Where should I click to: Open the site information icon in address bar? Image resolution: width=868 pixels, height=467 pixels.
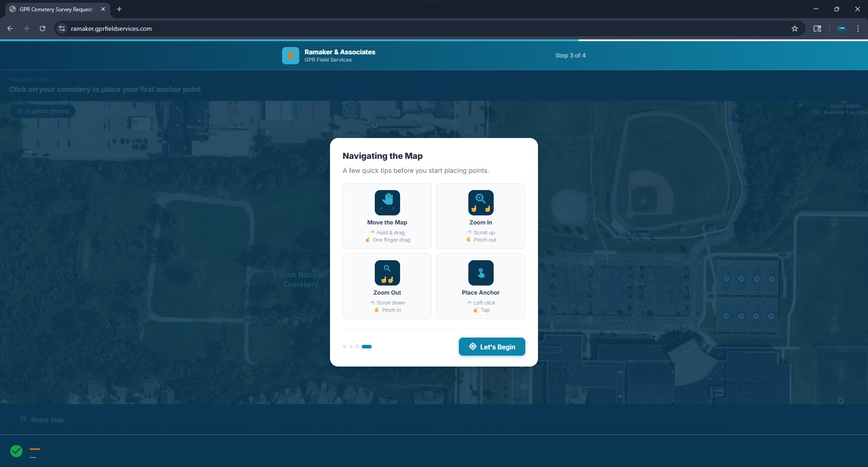click(x=62, y=29)
